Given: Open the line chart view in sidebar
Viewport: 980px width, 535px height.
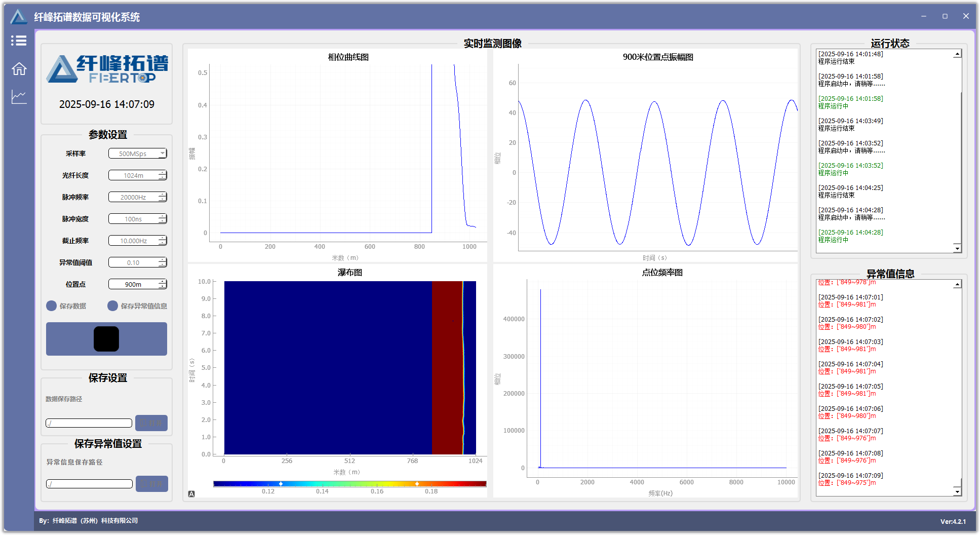Looking at the screenshot, I should [19, 96].
